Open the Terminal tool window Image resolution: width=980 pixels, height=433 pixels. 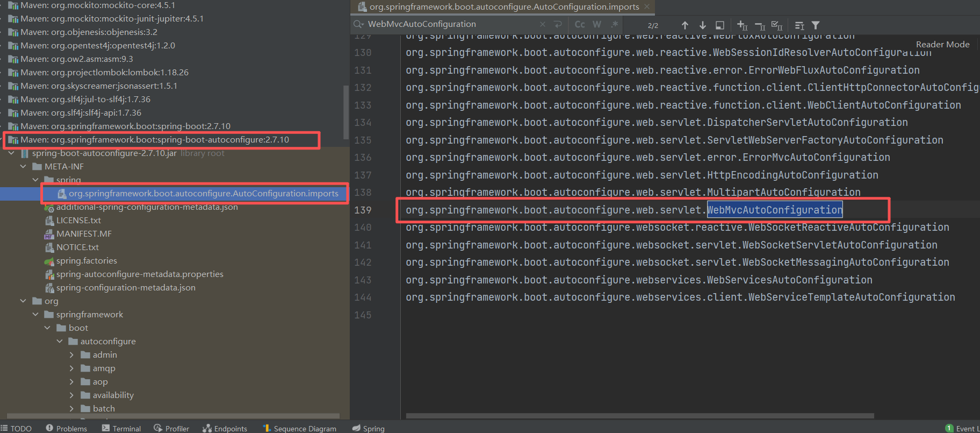pyautogui.click(x=121, y=428)
